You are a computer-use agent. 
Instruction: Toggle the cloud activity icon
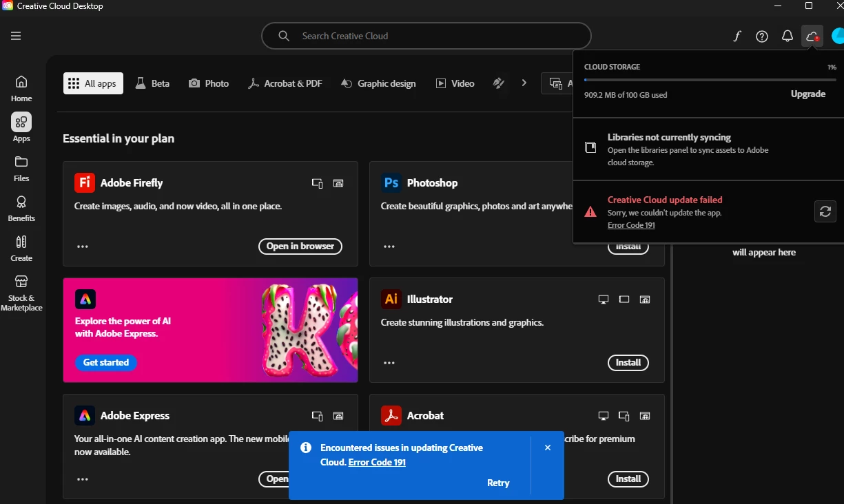(x=812, y=36)
